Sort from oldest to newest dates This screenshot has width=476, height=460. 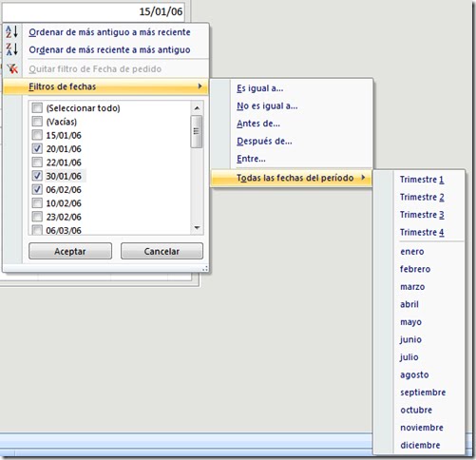[109, 32]
